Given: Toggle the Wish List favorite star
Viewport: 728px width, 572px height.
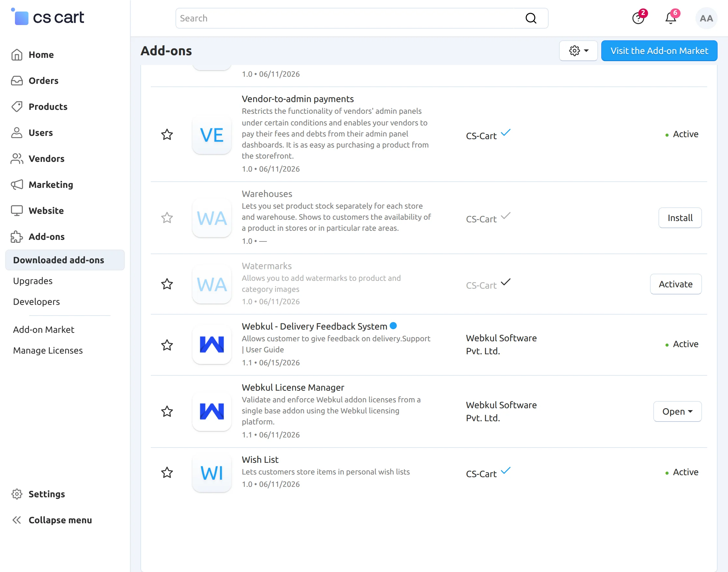Looking at the screenshot, I should click(x=167, y=473).
